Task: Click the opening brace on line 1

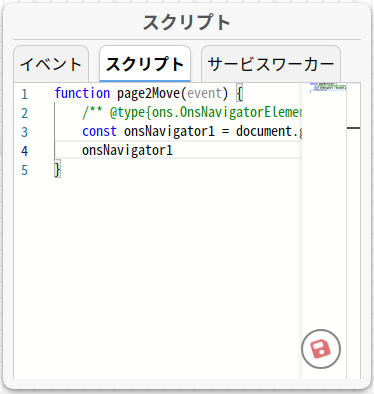Action: point(239,94)
